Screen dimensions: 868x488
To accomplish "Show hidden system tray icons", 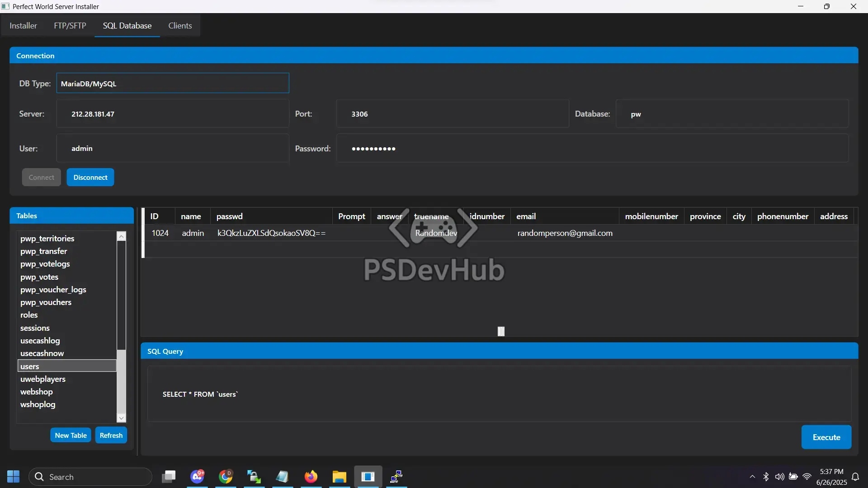I will [x=752, y=477].
